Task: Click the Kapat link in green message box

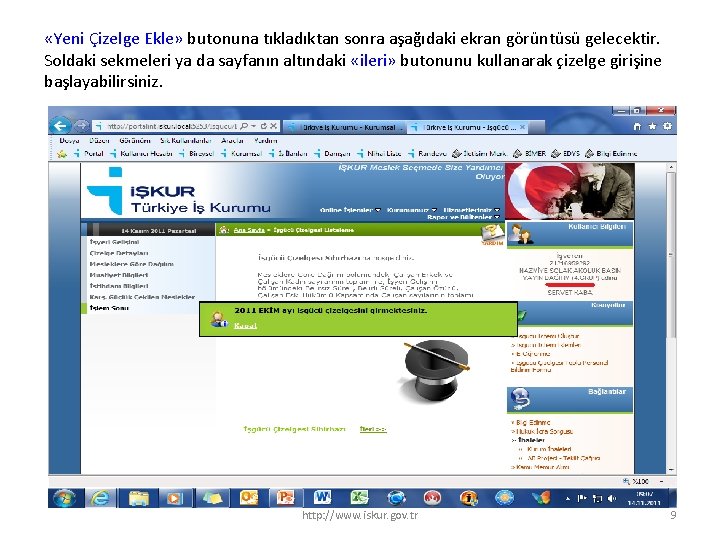Action: tap(245, 326)
